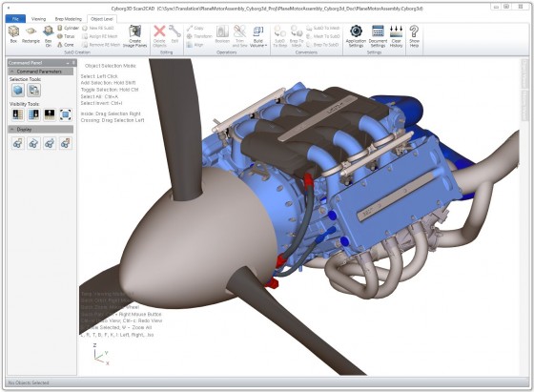The height and width of the screenshot is (392, 534).
Task: Click the blue square with corner brackets icon
Action: (x=65, y=114)
